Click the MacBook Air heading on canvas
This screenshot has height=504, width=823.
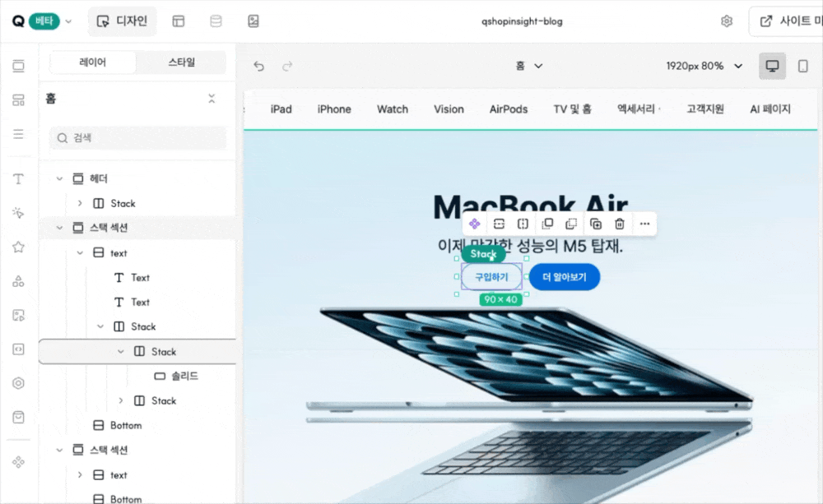530,206
